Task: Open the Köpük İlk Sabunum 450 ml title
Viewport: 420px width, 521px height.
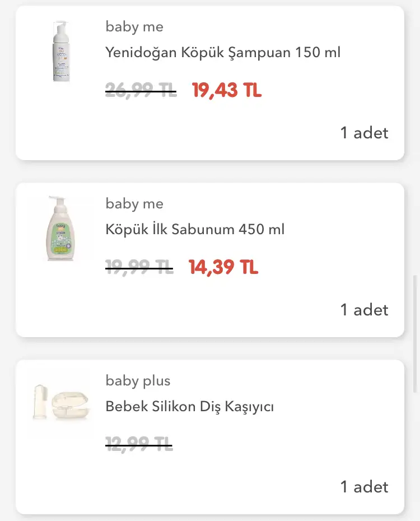Action: (195, 230)
